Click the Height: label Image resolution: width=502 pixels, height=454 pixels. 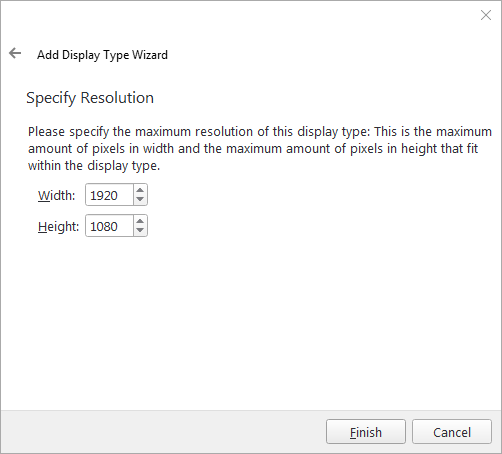[x=58, y=227]
